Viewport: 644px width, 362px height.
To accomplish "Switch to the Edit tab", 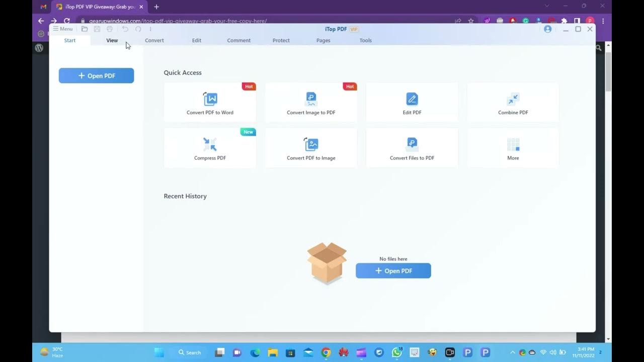I will (x=197, y=40).
